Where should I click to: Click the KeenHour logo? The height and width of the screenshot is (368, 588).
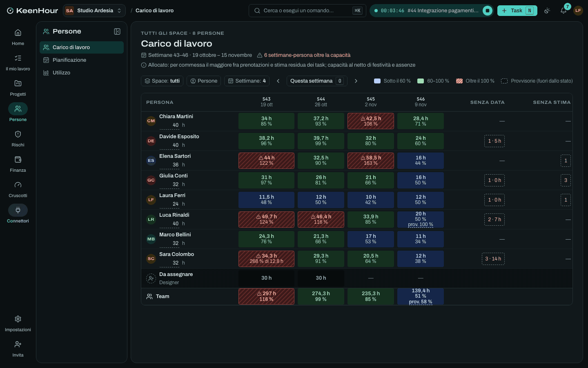tap(33, 11)
